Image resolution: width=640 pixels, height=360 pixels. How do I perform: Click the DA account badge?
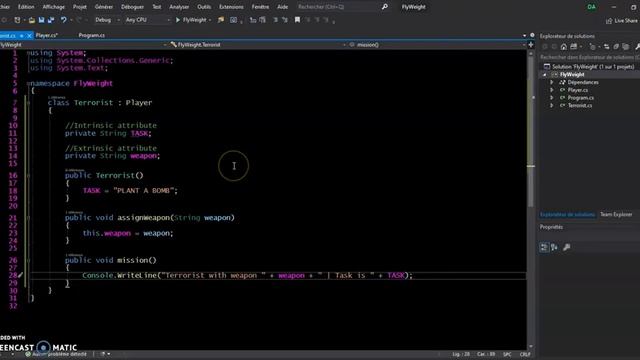click(x=591, y=7)
